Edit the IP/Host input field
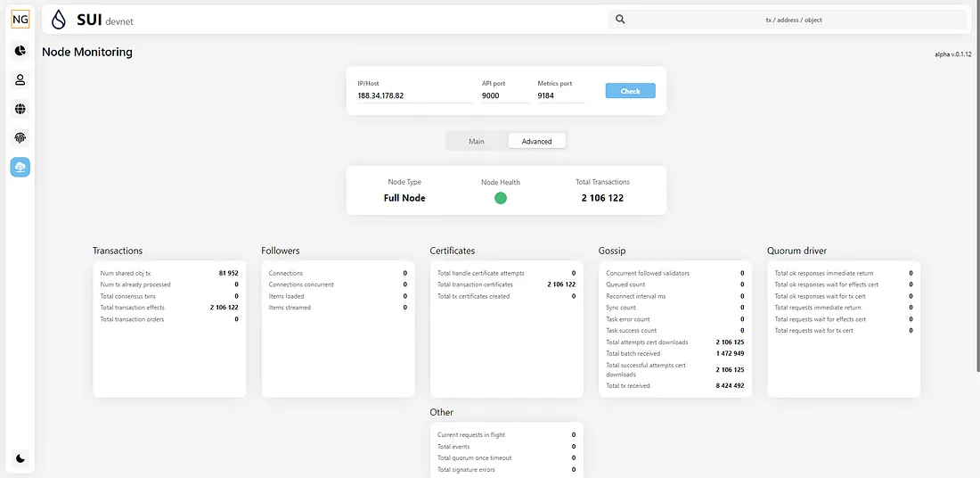Image resolution: width=980 pixels, height=478 pixels. click(414, 95)
